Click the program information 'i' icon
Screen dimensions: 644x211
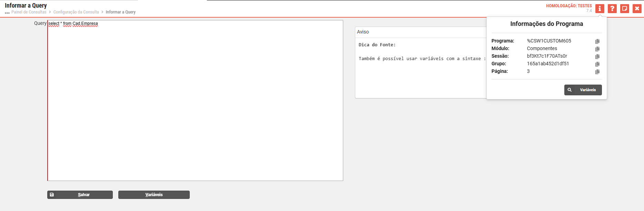click(x=600, y=9)
